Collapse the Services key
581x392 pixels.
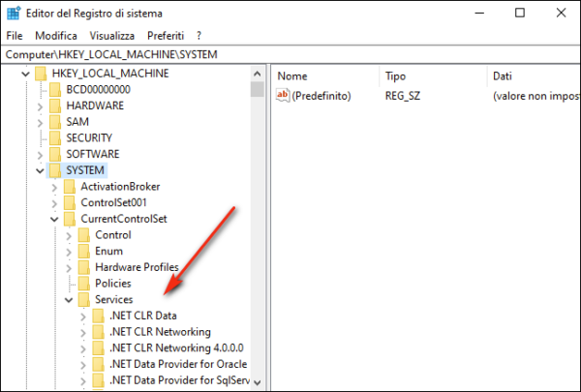[69, 300]
